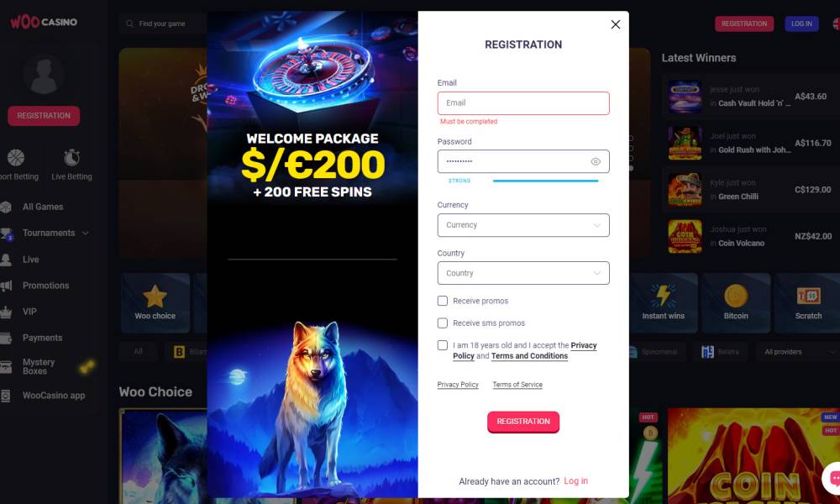The width and height of the screenshot is (840, 504).
Task: Open the Instant wins lightning icon
Action: (x=664, y=297)
